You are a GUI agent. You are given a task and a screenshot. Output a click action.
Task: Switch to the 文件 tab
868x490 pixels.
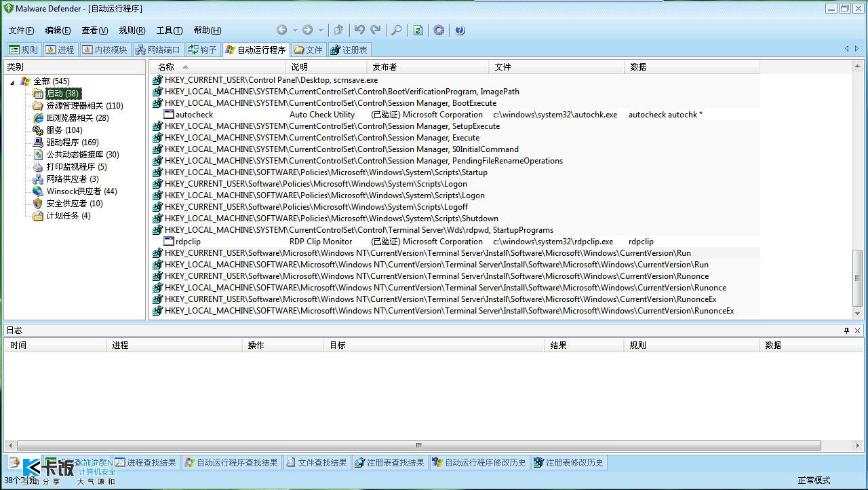pyautogui.click(x=309, y=50)
